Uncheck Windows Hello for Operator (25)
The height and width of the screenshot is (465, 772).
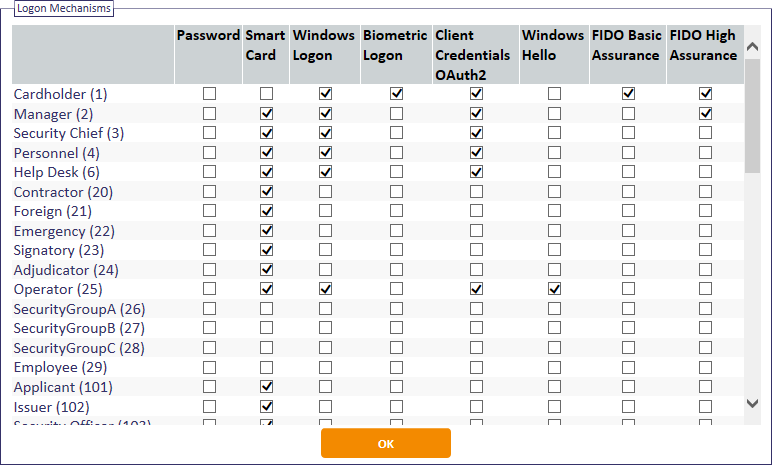coord(554,289)
